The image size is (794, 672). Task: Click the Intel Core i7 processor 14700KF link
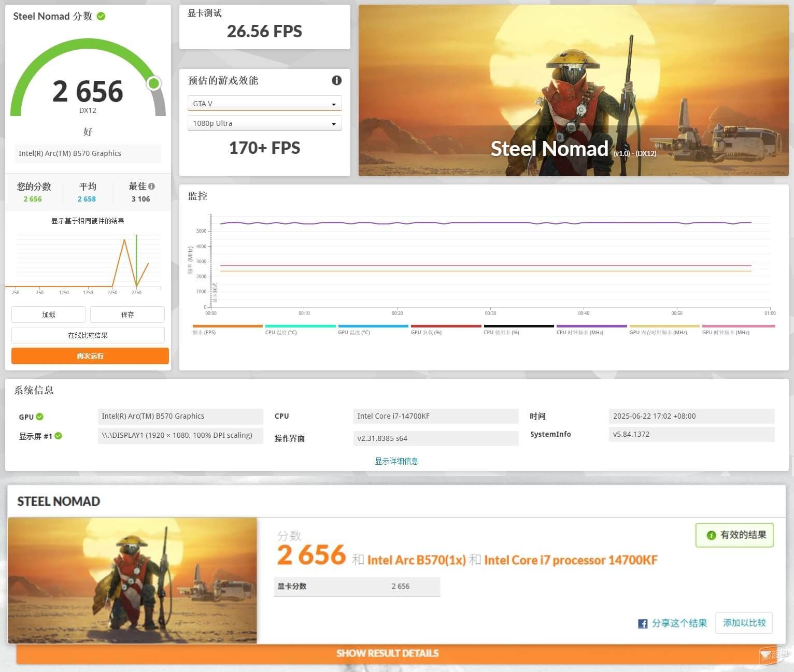click(571, 560)
